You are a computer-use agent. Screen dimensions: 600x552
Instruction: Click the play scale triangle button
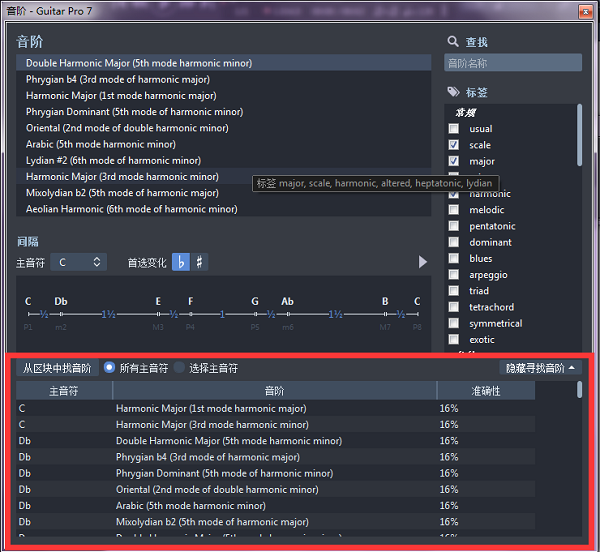(x=423, y=262)
